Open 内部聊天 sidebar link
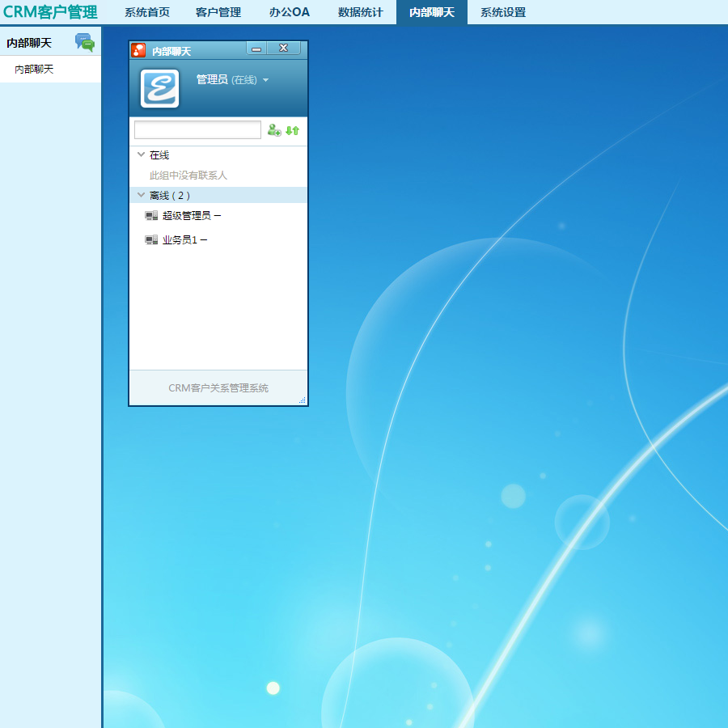The width and height of the screenshot is (728, 728). (34, 70)
